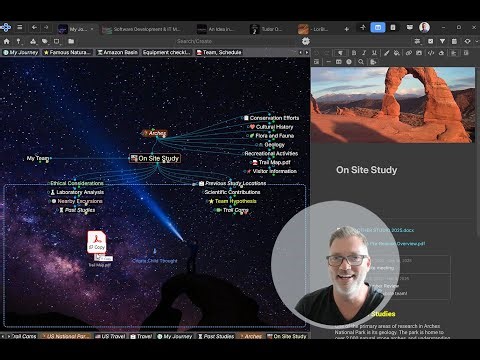Screen dimensions: 480x360
Task: Insert table in notes toolbar
Action: (339, 62)
